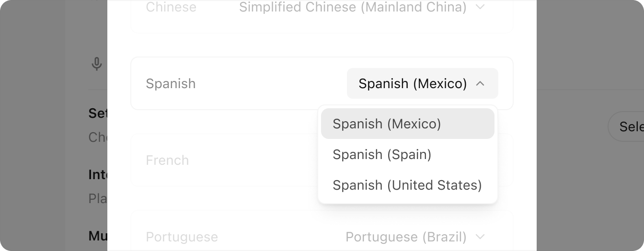Screen dimensions: 644x251
Task: Click the chevron next to Portuguese (Brazil)
Action: 480,237
